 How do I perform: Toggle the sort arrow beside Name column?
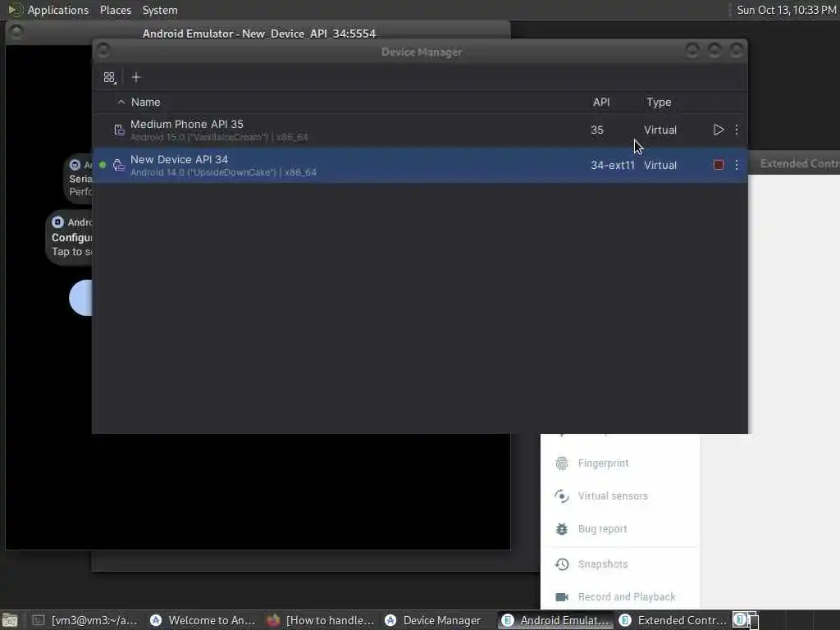pyautogui.click(x=121, y=102)
